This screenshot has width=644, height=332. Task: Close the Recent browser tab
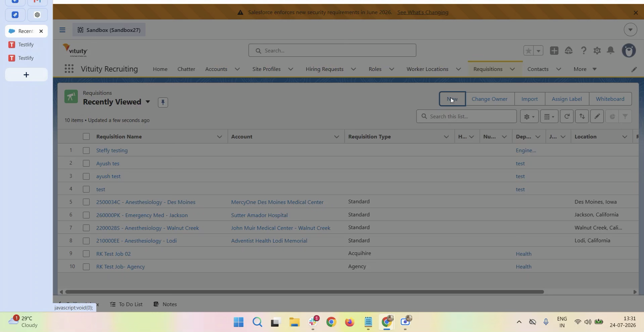point(41,31)
